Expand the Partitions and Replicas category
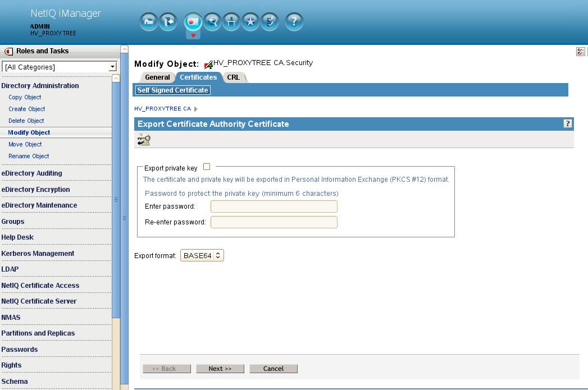 pos(38,333)
